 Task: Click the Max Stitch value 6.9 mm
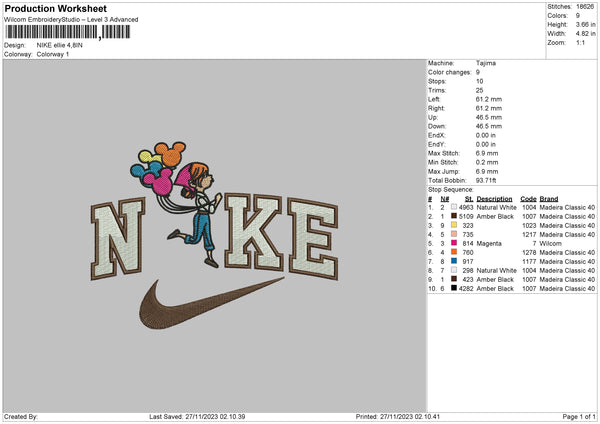point(487,153)
